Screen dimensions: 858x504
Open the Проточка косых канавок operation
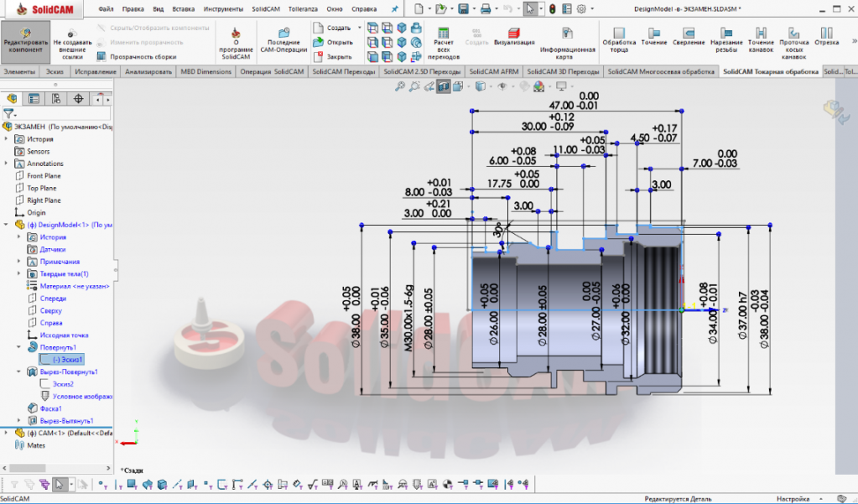pos(793,43)
